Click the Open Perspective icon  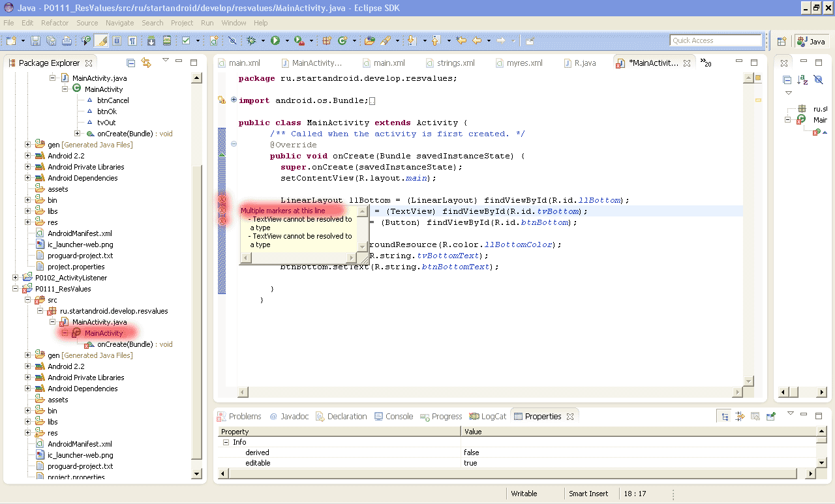click(x=782, y=41)
